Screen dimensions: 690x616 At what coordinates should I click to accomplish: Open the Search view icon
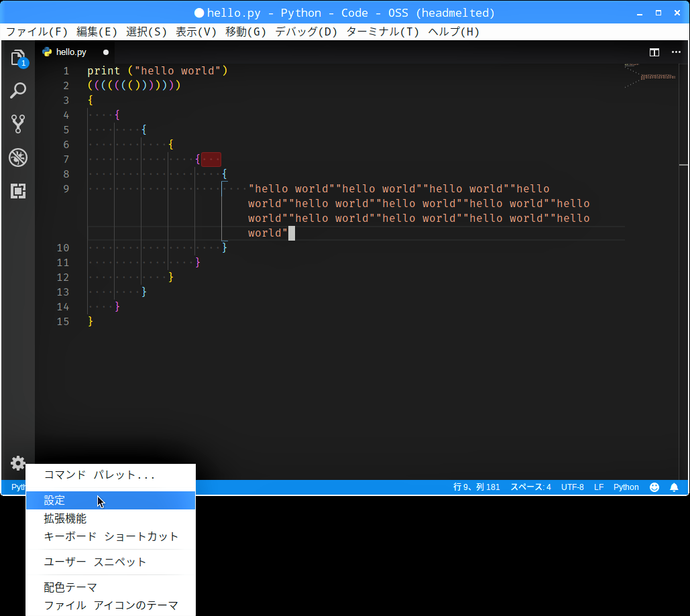18,90
